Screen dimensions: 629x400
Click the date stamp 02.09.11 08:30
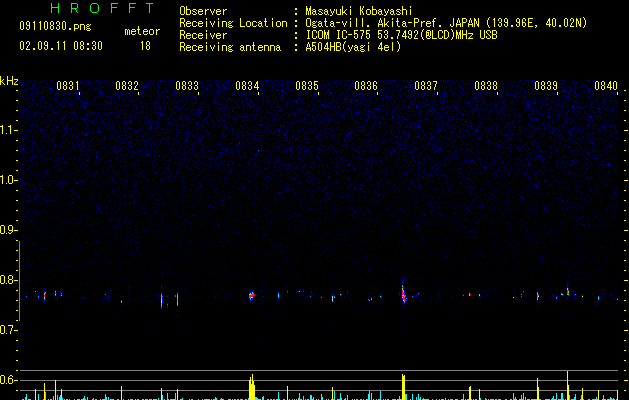(61, 46)
